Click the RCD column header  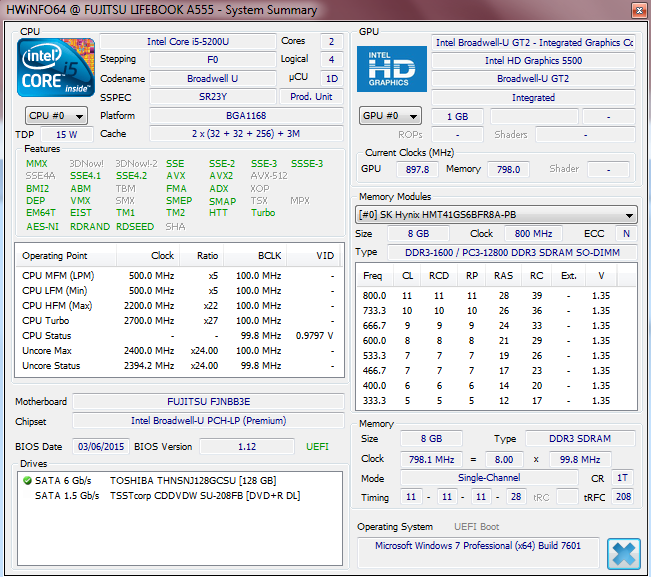pyautogui.click(x=439, y=276)
